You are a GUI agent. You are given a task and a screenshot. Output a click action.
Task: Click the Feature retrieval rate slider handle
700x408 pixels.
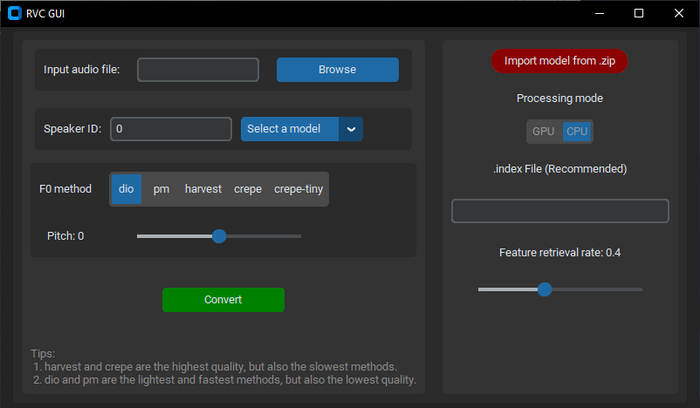(544, 289)
